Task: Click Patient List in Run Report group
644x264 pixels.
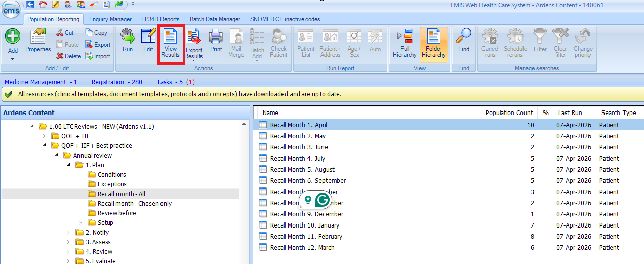Action: (306, 43)
